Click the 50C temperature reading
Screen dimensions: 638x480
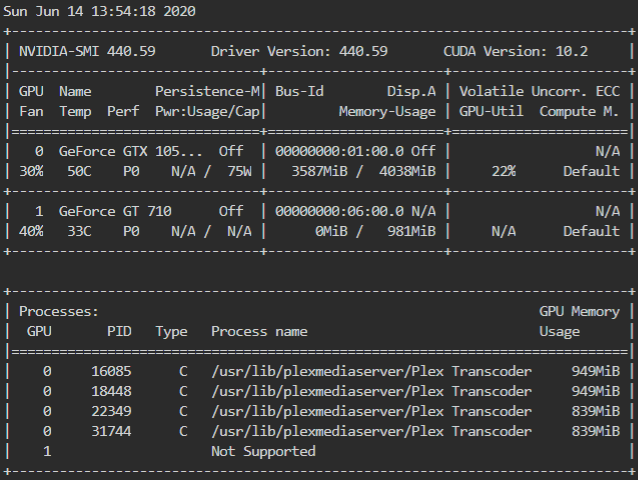click(79, 171)
